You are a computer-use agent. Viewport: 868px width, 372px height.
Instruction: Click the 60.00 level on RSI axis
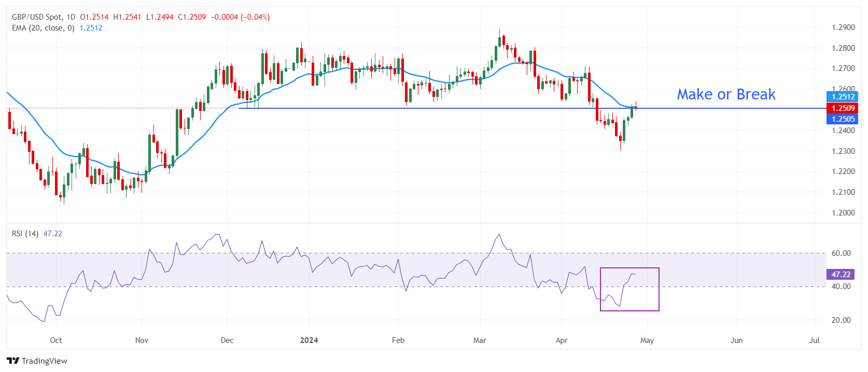(x=841, y=253)
